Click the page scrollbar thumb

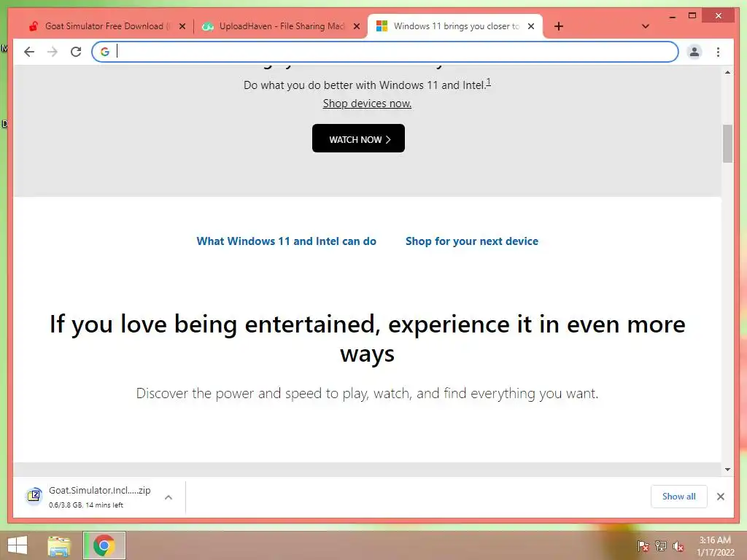(x=727, y=144)
